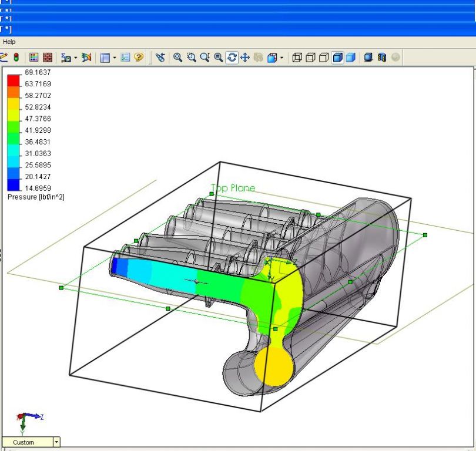Open the Custom view dropdown arrow
Image resolution: width=476 pixels, height=451 pixels.
[x=56, y=442]
